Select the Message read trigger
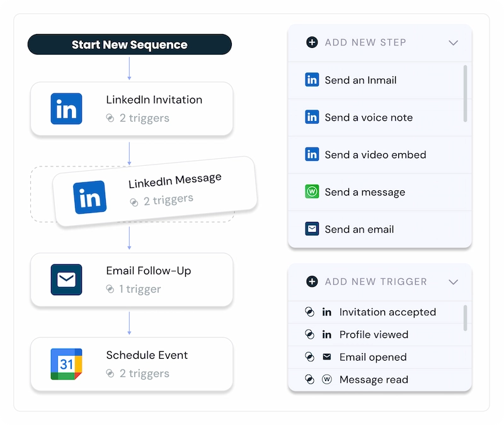Viewport: 504px width, 425px height. tap(380, 380)
